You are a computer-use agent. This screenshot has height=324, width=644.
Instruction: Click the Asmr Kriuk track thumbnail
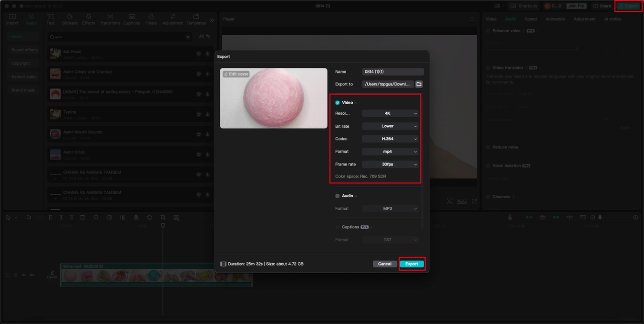55,154
